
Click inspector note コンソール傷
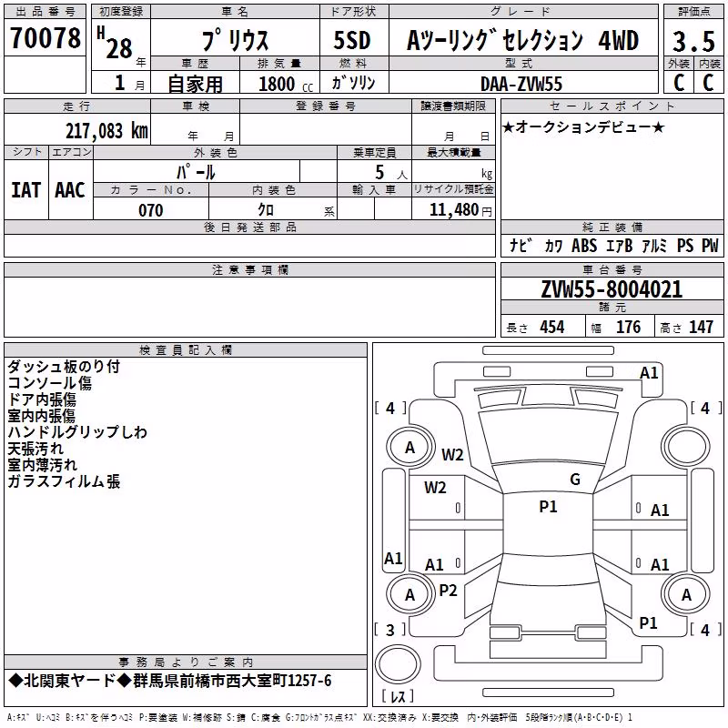coord(50,383)
